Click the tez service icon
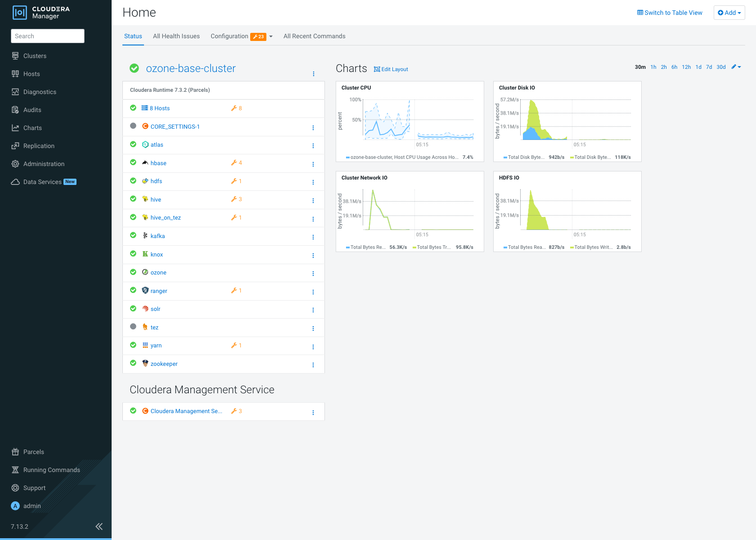 145,327
